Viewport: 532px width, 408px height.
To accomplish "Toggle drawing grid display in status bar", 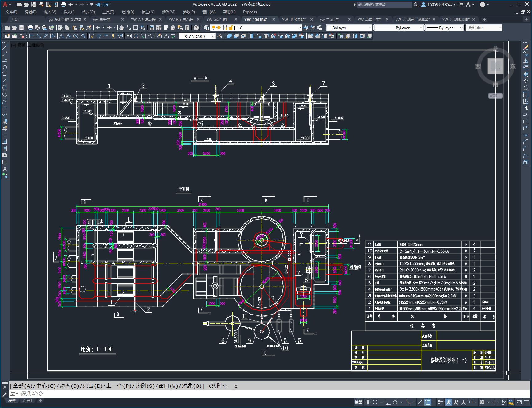I will 367,402.
